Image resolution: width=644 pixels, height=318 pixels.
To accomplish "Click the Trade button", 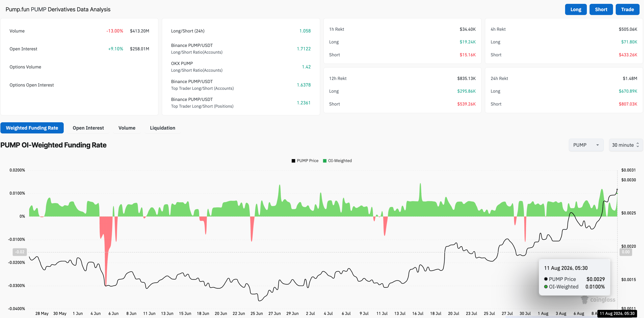I will (x=627, y=9).
